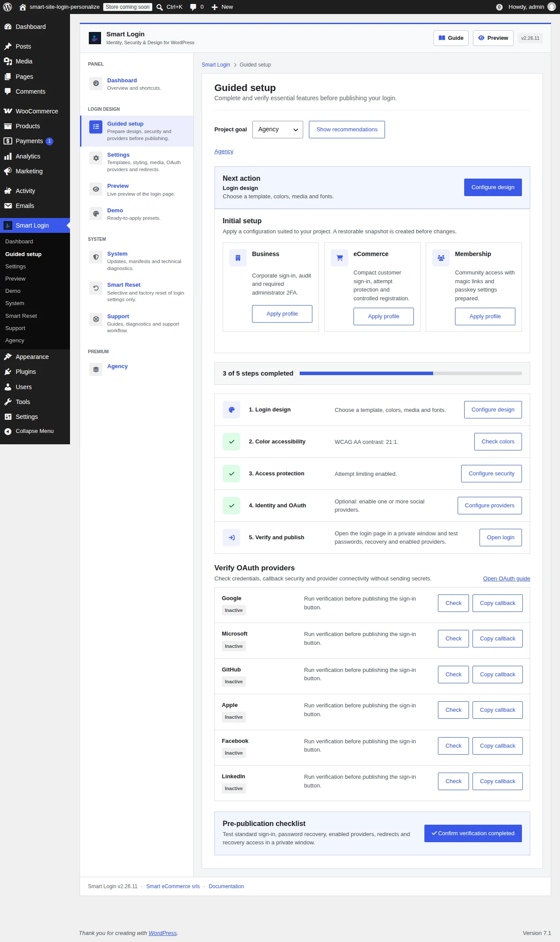Image resolution: width=560 pixels, height=942 pixels.
Task: Apply the Business profile
Action: pyautogui.click(x=282, y=314)
